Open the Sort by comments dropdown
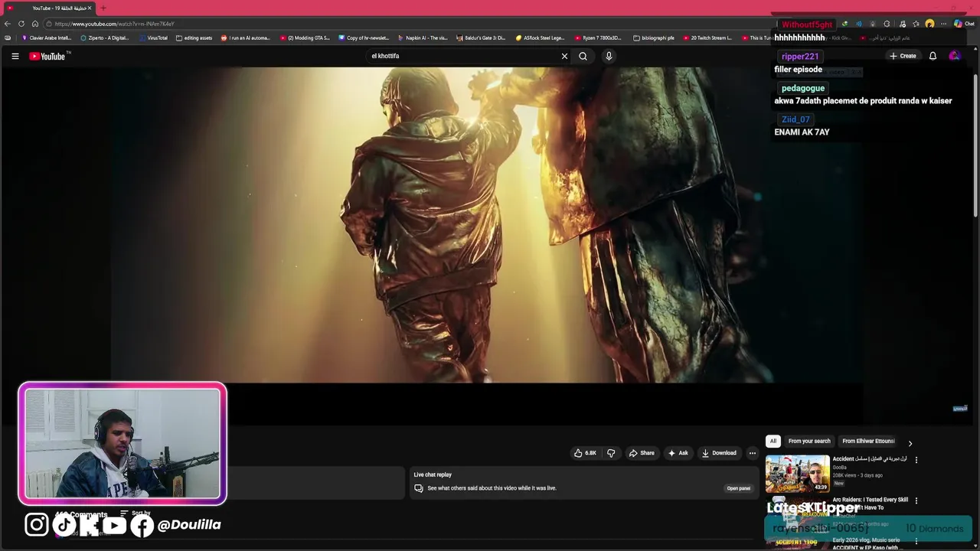The width and height of the screenshot is (980, 551). coord(136,514)
